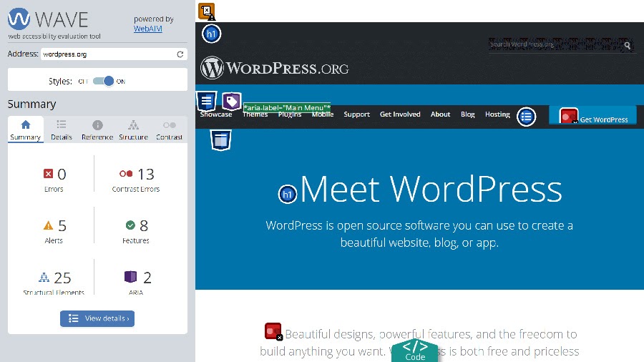
Task: Click the contrast error icon on Get WordPress
Action: pyautogui.click(x=569, y=116)
